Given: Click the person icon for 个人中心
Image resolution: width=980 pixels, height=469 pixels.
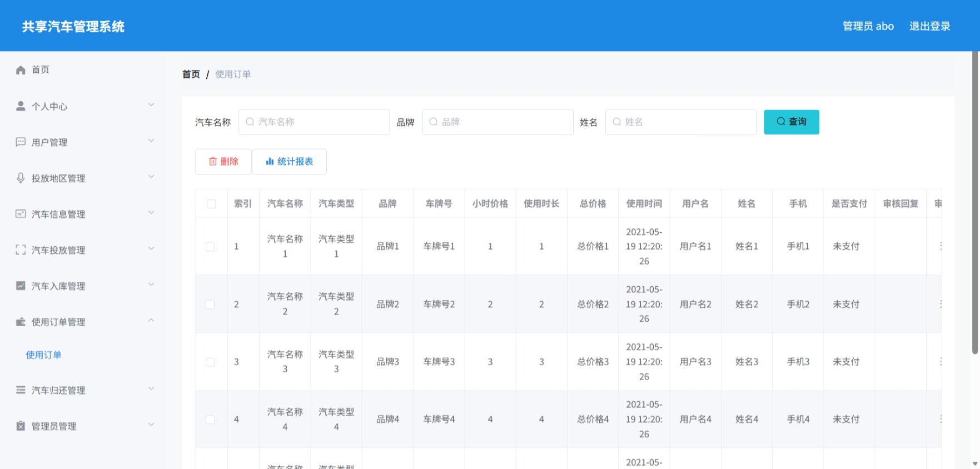Looking at the screenshot, I should coord(21,106).
